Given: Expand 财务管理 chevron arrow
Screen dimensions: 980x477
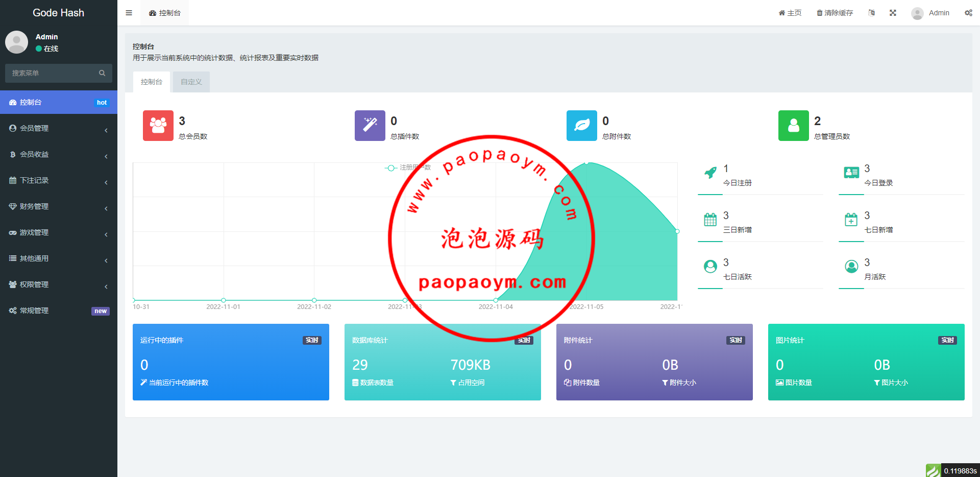Looking at the screenshot, I should 106,208.
